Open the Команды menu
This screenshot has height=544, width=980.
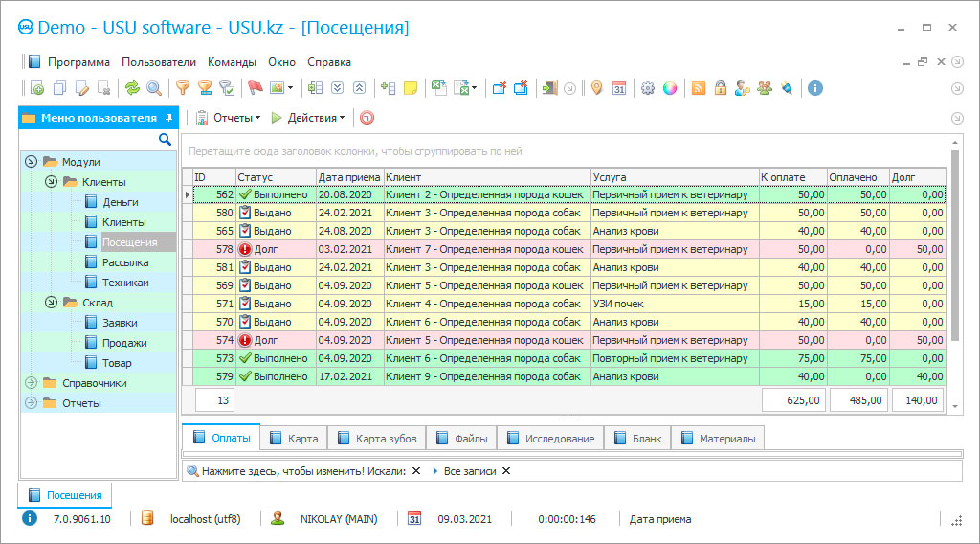pos(232,62)
